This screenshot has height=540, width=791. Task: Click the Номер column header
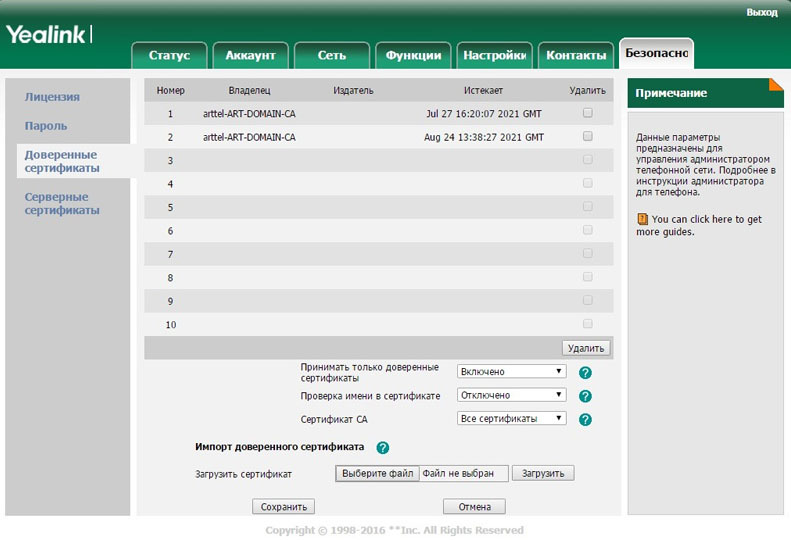[171, 90]
